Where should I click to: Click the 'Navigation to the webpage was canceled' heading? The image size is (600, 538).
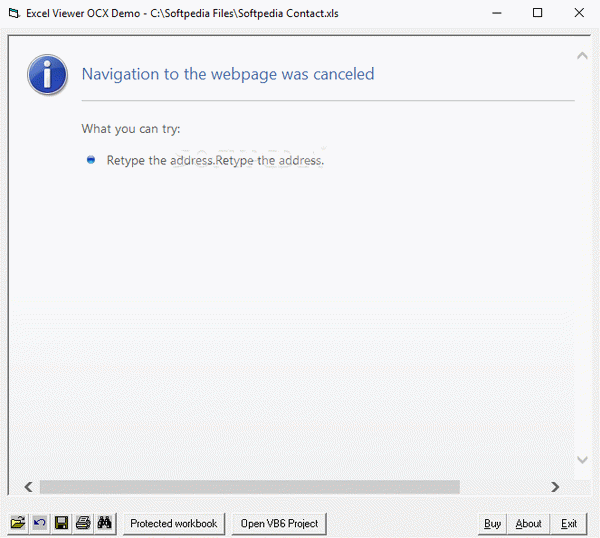click(x=228, y=74)
